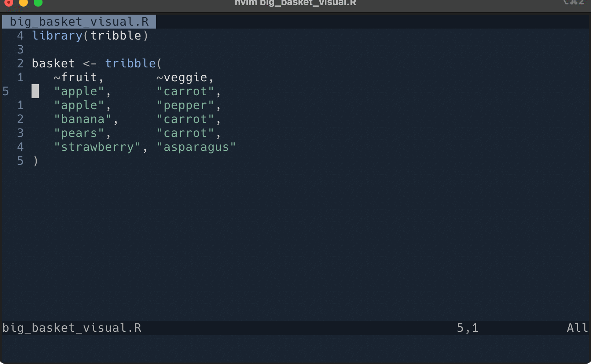This screenshot has height=364, width=591.
Task: Click the <- assignment operator
Action: coord(90,63)
